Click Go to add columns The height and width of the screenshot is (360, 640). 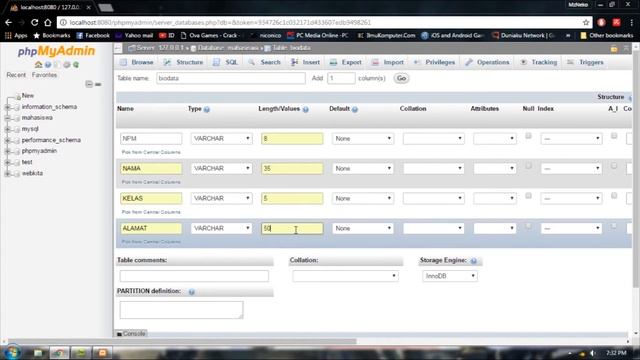click(401, 78)
